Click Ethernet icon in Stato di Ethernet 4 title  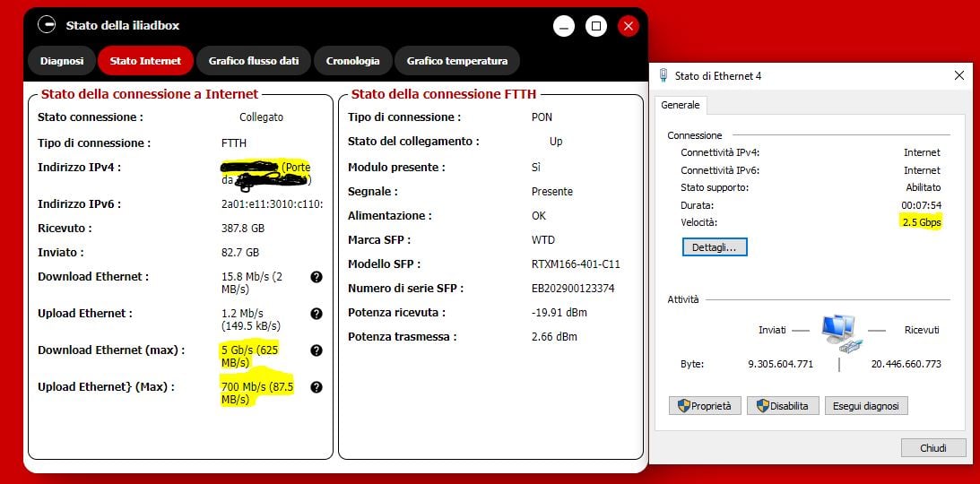pyautogui.click(x=663, y=76)
